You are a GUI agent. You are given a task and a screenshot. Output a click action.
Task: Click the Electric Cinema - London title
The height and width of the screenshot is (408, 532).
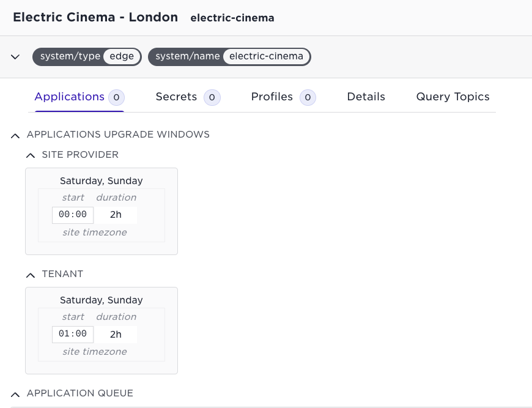tap(95, 17)
